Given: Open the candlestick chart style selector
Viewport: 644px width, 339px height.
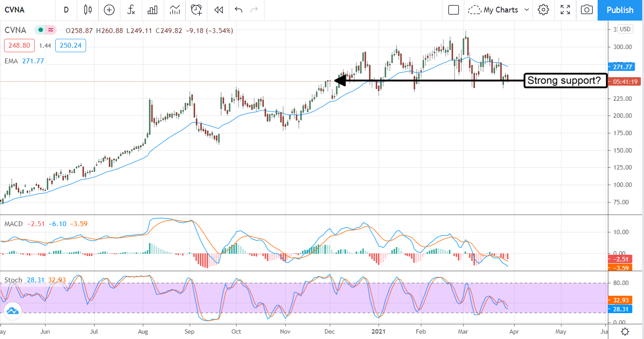Looking at the screenshot, I should 88,10.
